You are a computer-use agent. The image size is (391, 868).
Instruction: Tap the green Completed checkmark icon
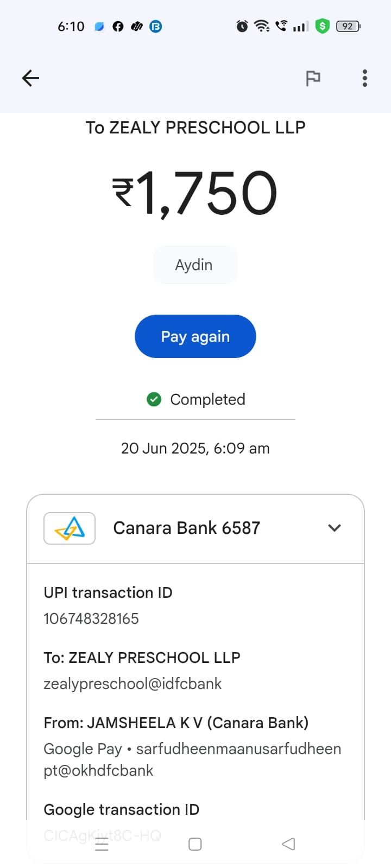[154, 399]
